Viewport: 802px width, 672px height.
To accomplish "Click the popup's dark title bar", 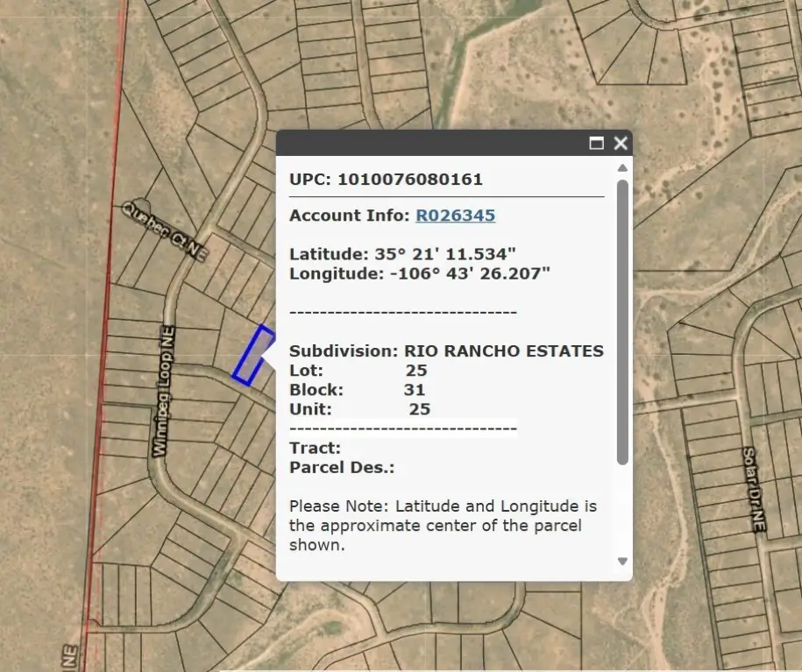I will click(429, 144).
